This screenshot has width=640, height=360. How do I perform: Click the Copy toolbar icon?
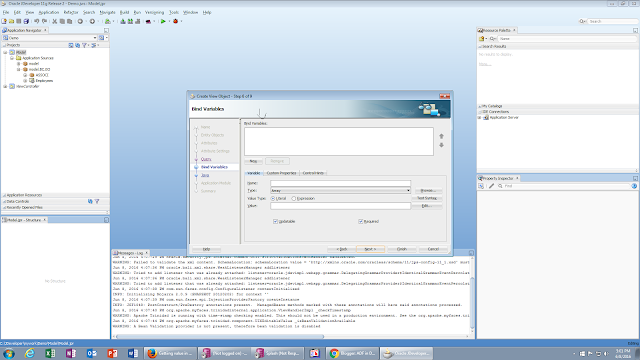62,21
